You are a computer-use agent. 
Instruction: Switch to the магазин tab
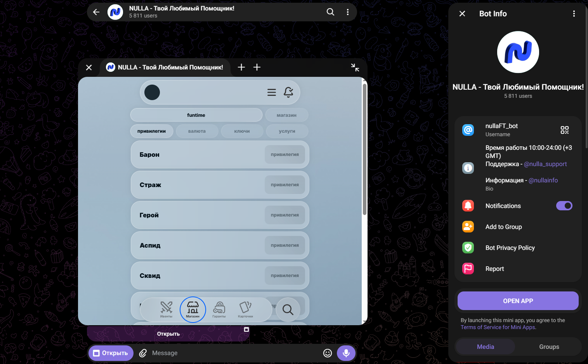pyautogui.click(x=287, y=115)
